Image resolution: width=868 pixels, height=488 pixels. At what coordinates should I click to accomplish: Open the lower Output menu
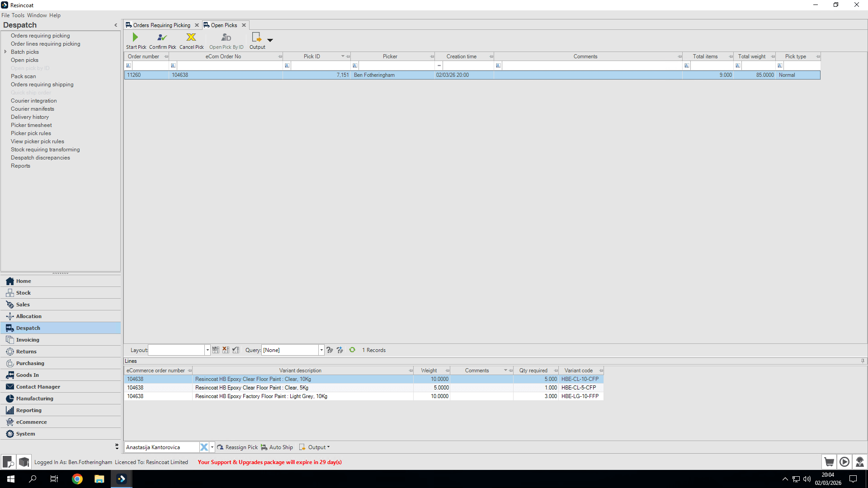(315, 447)
